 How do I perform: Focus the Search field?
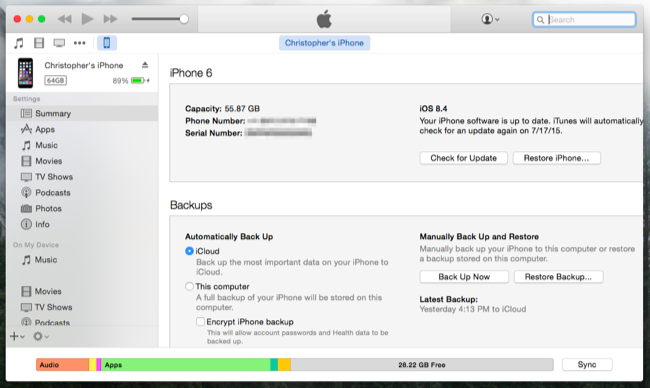pyautogui.click(x=584, y=19)
